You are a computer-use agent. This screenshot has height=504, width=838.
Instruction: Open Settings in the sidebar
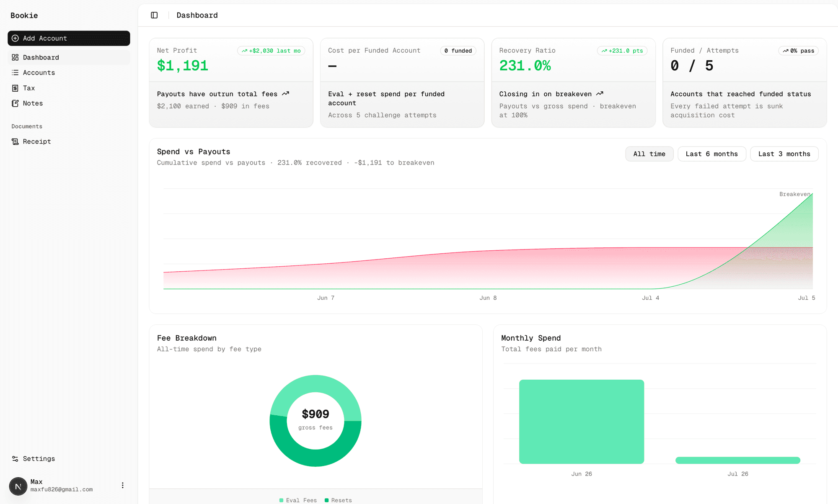pos(69,459)
